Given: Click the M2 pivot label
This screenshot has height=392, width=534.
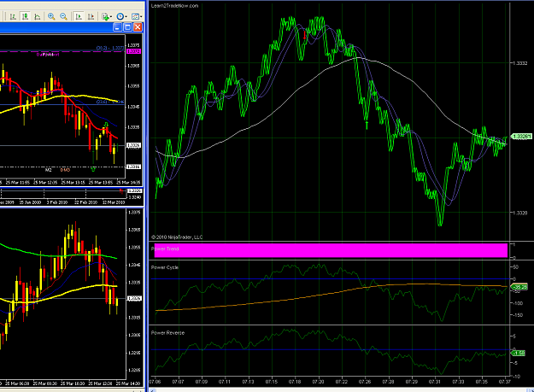Looking at the screenshot, I should (x=49, y=170).
